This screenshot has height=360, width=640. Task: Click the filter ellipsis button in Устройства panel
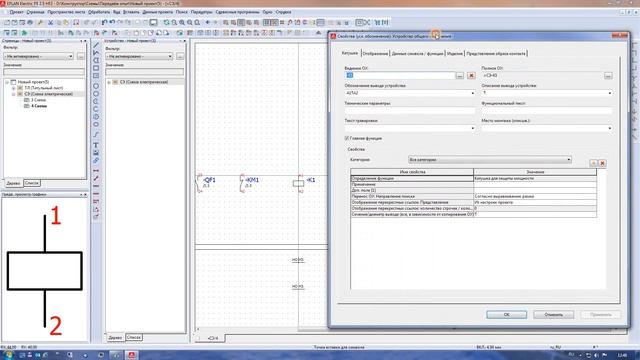coord(180,56)
